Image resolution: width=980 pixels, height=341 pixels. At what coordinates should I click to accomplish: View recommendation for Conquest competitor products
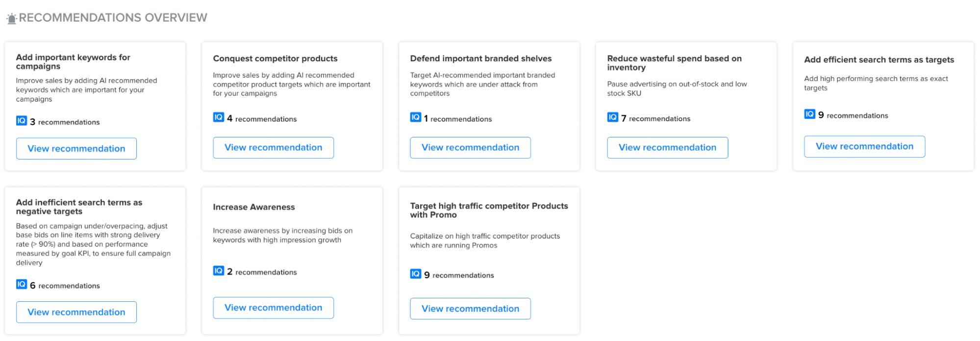[274, 148]
